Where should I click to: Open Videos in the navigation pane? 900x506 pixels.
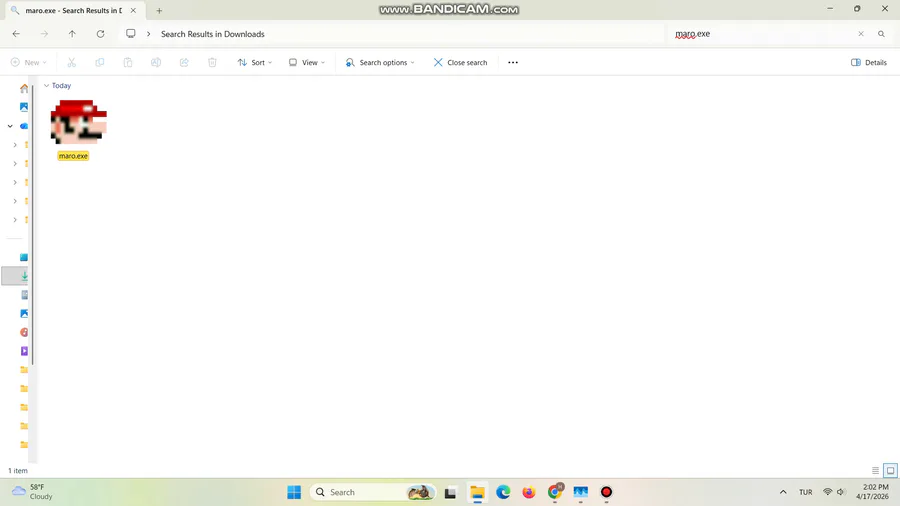(x=24, y=351)
